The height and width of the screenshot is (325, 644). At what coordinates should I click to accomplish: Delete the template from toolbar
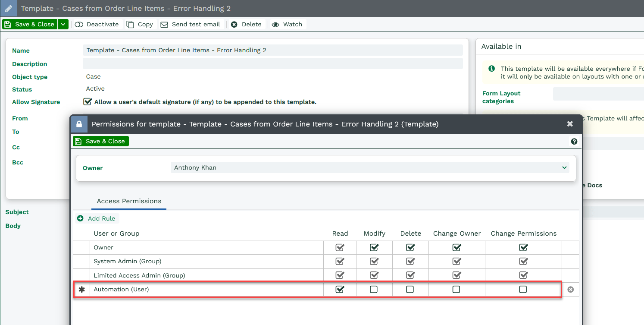(x=246, y=24)
